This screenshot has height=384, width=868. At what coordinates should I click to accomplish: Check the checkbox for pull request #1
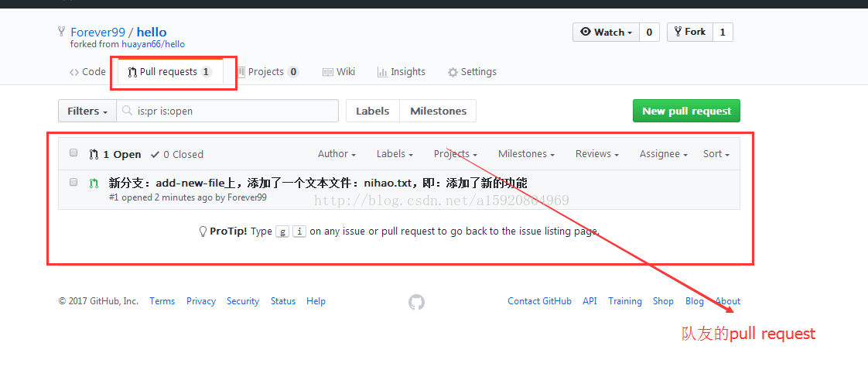coord(73,182)
